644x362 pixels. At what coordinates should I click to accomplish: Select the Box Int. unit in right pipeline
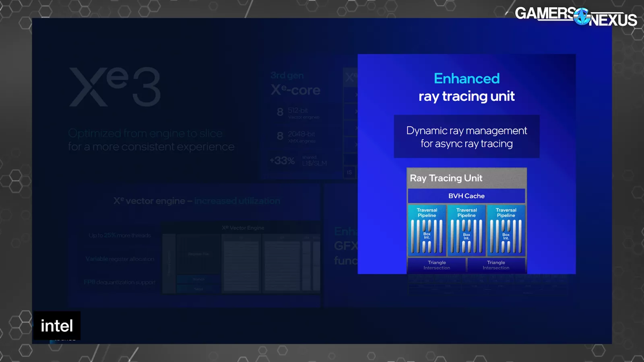pos(506,237)
